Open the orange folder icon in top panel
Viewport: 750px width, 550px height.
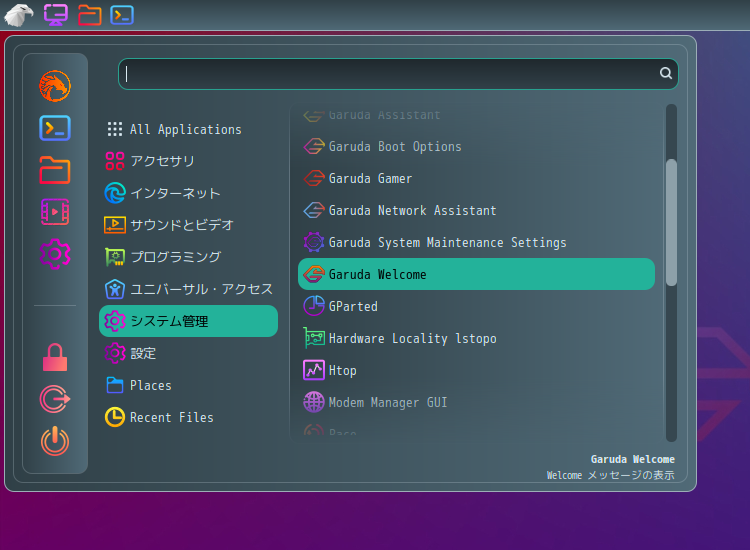[x=89, y=15]
